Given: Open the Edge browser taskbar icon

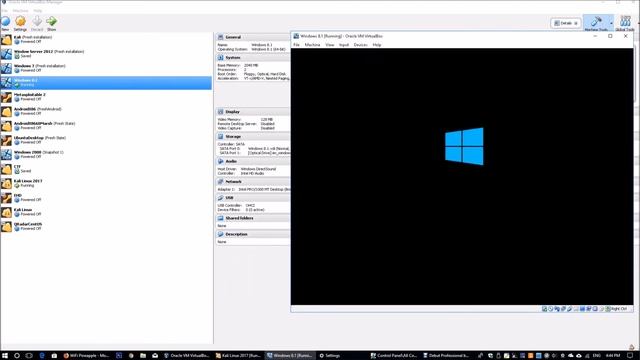Looking at the screenshot, I should point(42,356).
